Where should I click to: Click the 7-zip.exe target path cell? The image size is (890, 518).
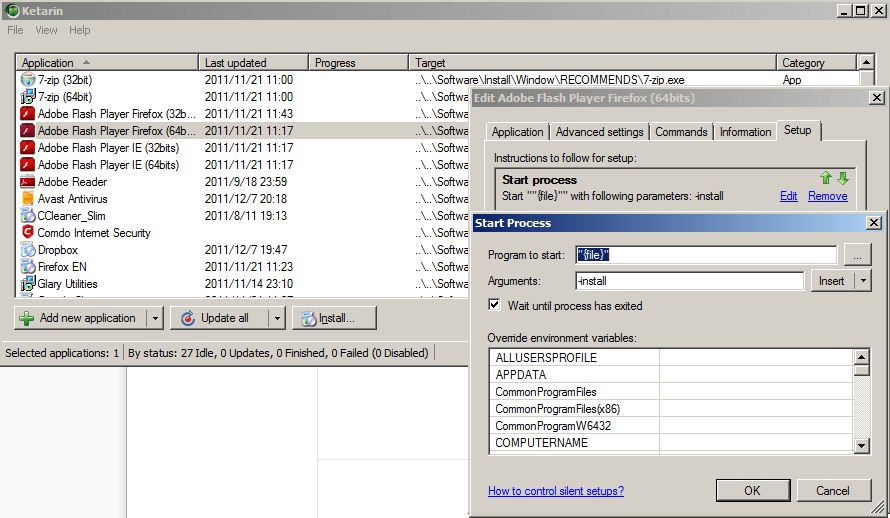pyautogui.click(x=549, y=79)
